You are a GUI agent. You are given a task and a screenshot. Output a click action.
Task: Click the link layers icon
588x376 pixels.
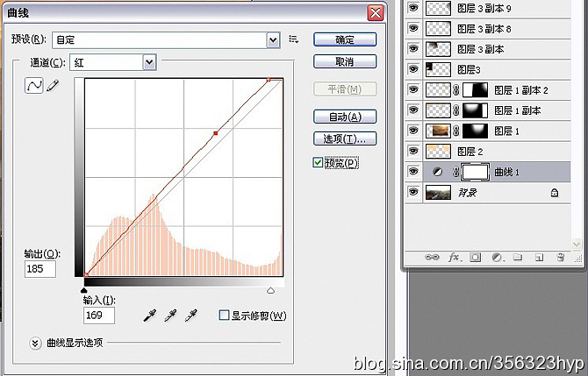(432, 258)
